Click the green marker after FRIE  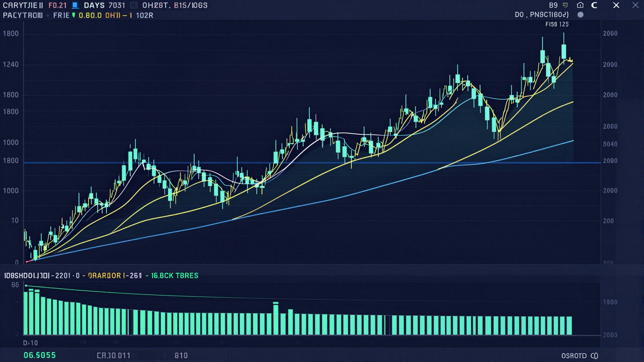click(x=74, y=15)
